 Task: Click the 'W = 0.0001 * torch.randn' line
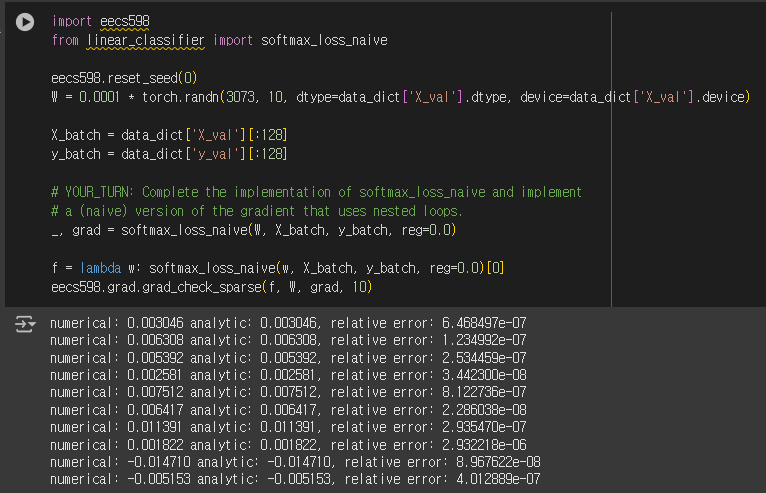tap(401, 97)
